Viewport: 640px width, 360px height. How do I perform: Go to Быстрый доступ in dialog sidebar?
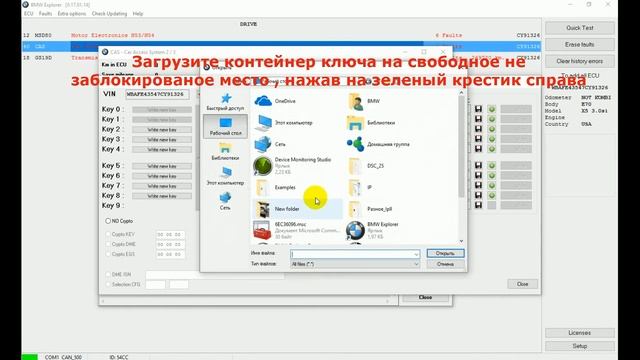click(225, 102)
